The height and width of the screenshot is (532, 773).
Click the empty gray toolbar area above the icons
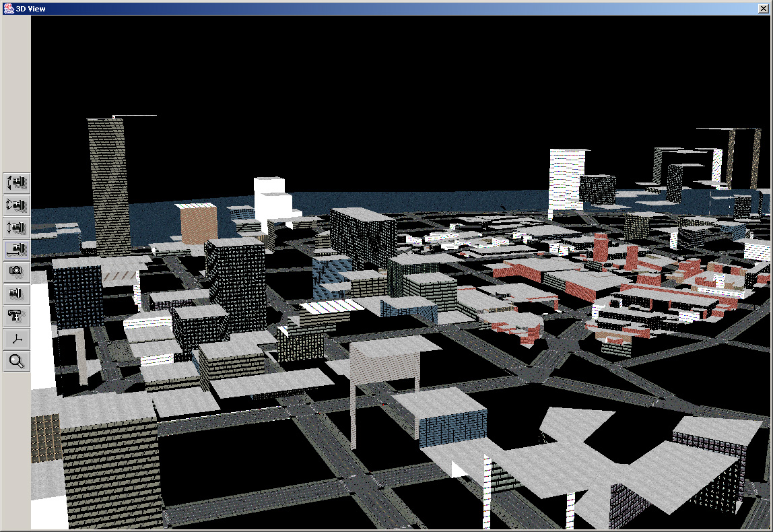pos(16,94)
